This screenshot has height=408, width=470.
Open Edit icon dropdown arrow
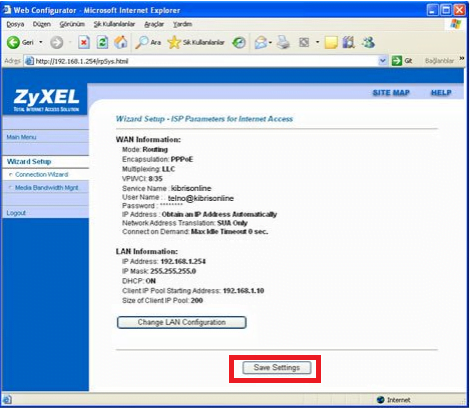[317, 42]
